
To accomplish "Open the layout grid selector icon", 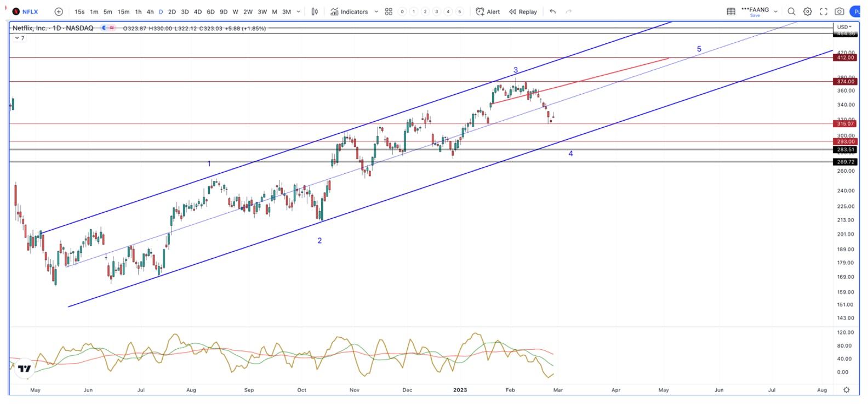I will 389,12.
